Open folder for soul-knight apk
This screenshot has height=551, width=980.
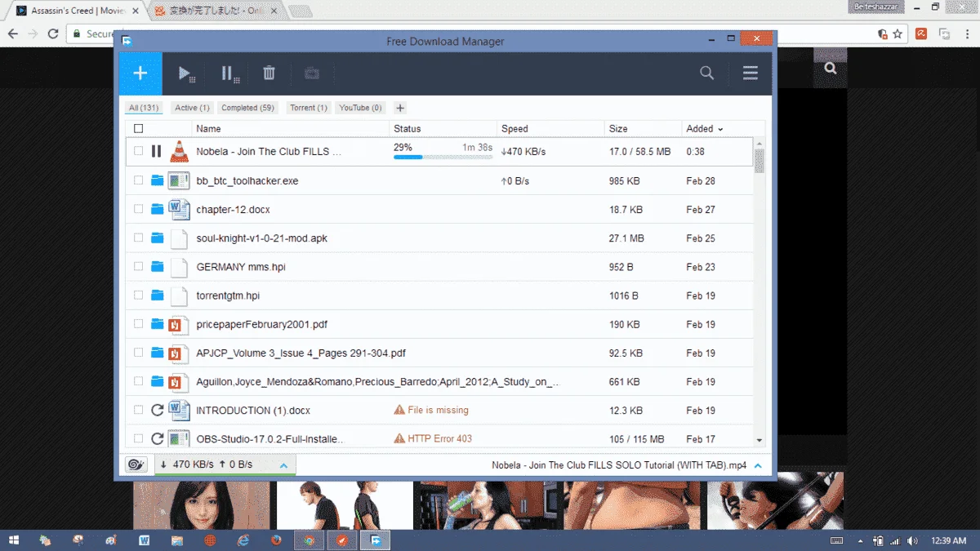[x=158, y=238]
